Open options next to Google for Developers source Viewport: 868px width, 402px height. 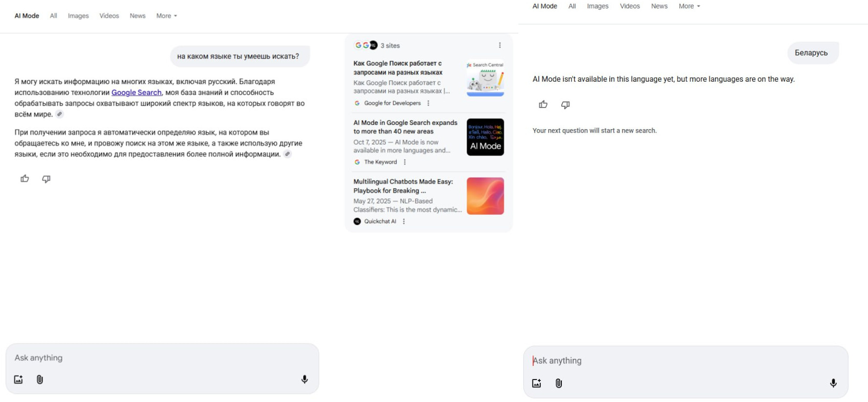[x=428, y=103]
